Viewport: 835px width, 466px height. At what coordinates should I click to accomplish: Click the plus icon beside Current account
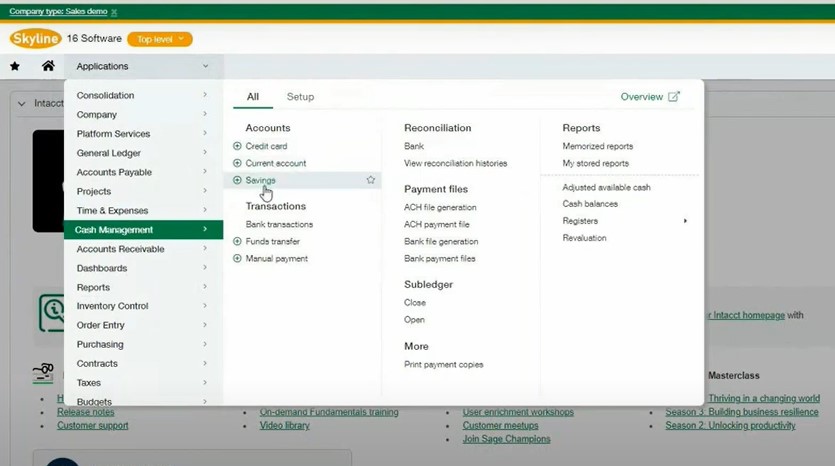point(238,163)
